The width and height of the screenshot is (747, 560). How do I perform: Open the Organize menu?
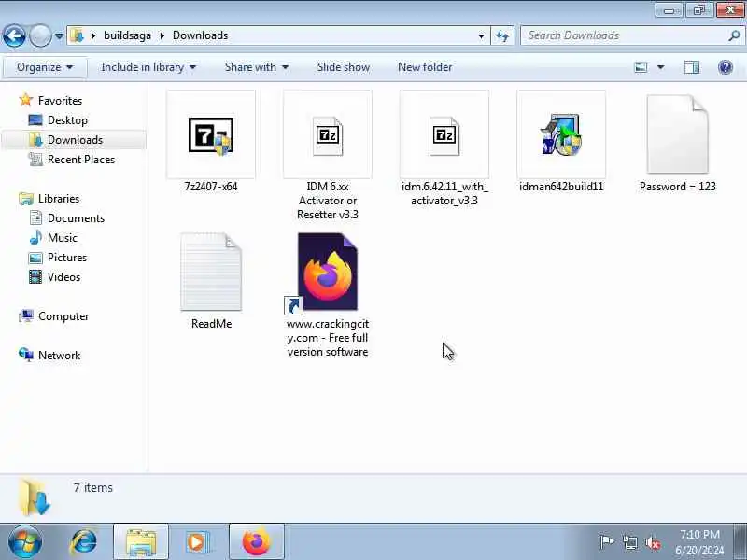[x=45, y=67]
